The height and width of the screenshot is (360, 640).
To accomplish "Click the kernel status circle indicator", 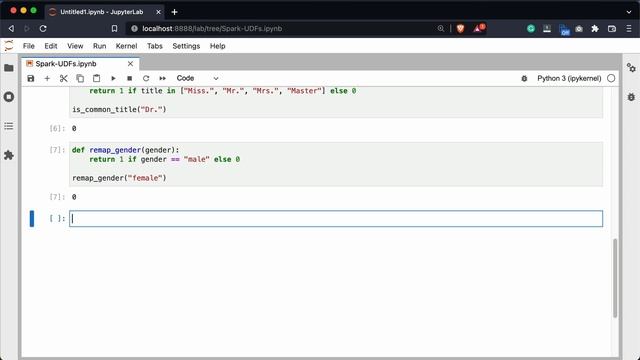I will click(x=611, y=78).
